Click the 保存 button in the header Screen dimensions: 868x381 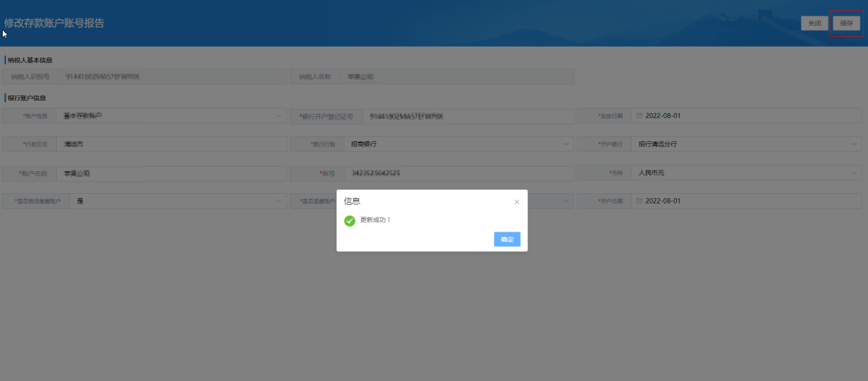click(846, 23)
